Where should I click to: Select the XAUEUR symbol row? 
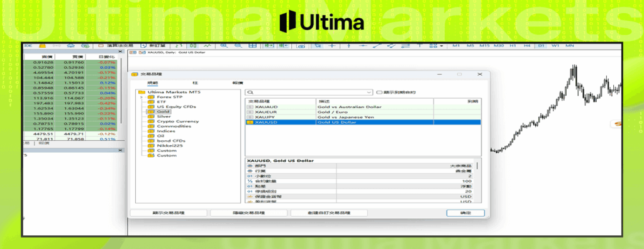pyautogui.click(x=363, y=112)
